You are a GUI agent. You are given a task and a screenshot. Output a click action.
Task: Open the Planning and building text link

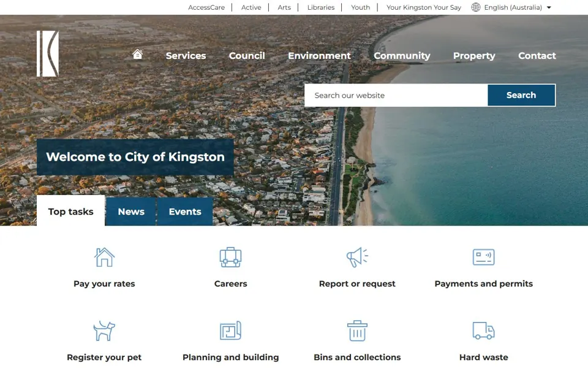coord(231,357)
